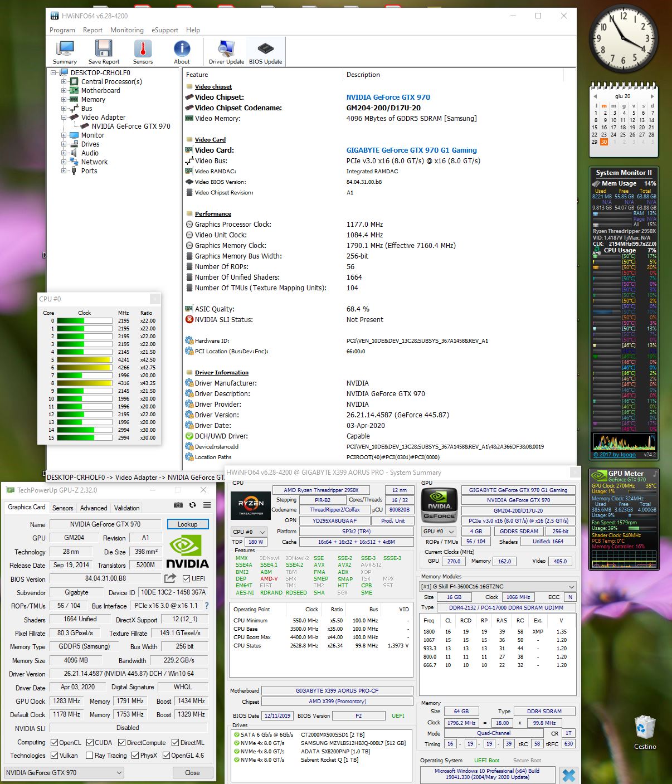Click the core 5 clock bar in CPU #0

[85, 359]
